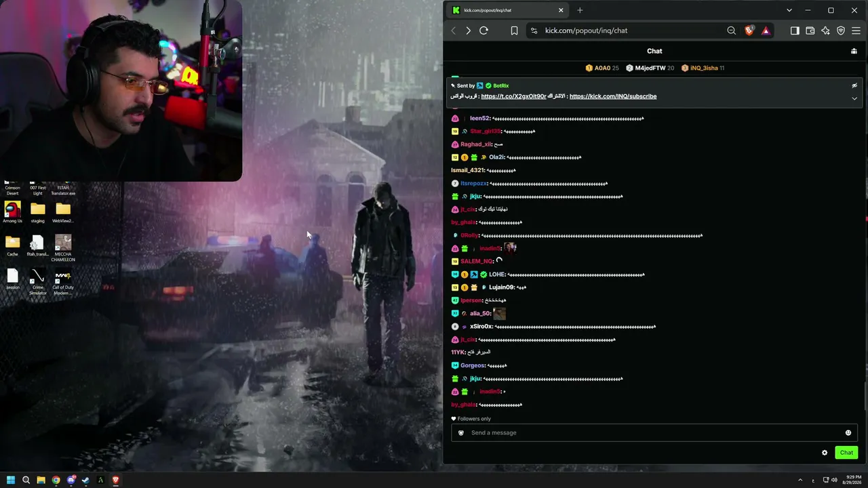The height and width of the screenshot is (488, 868).
Task: Open the zoom level icon in address bar
Action: click(731, 30)
